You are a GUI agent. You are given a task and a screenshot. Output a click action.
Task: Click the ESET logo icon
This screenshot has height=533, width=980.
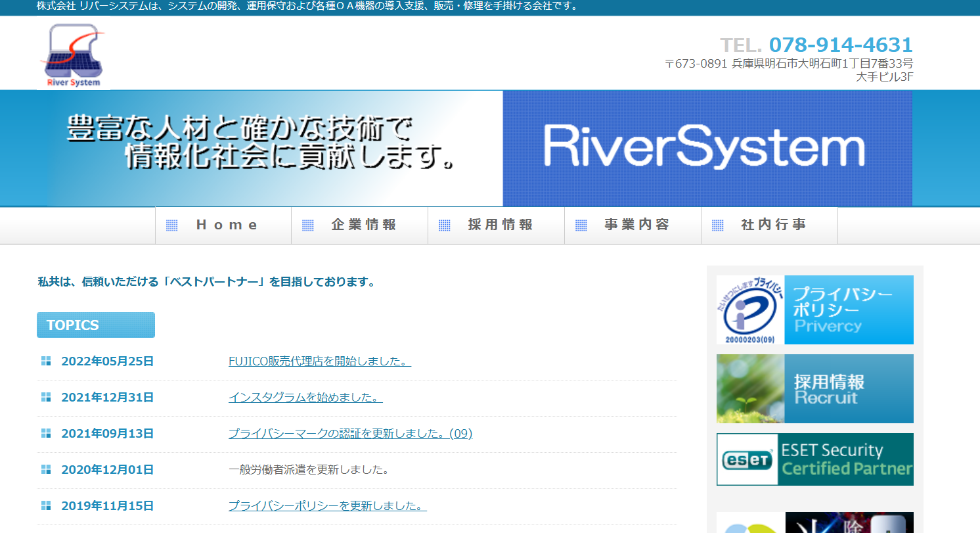tap(747, 459)
